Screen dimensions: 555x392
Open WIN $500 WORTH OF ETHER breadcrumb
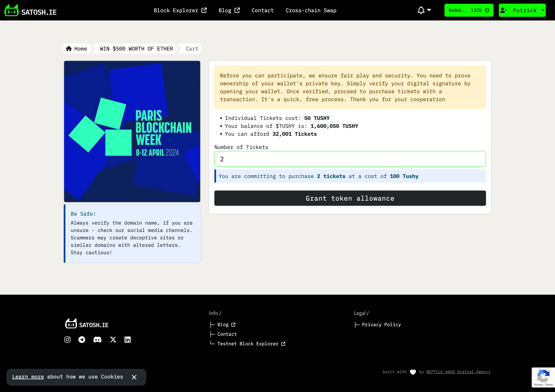[136, 49]
